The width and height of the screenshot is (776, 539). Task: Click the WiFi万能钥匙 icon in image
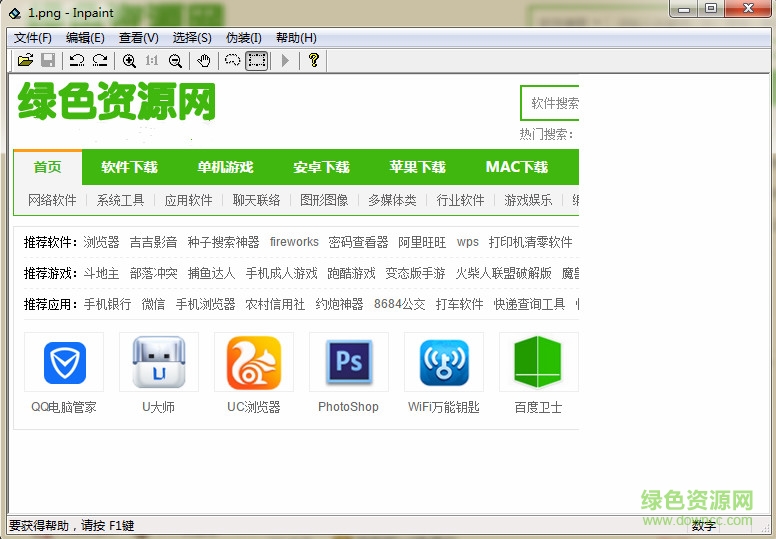coord(444,362)
